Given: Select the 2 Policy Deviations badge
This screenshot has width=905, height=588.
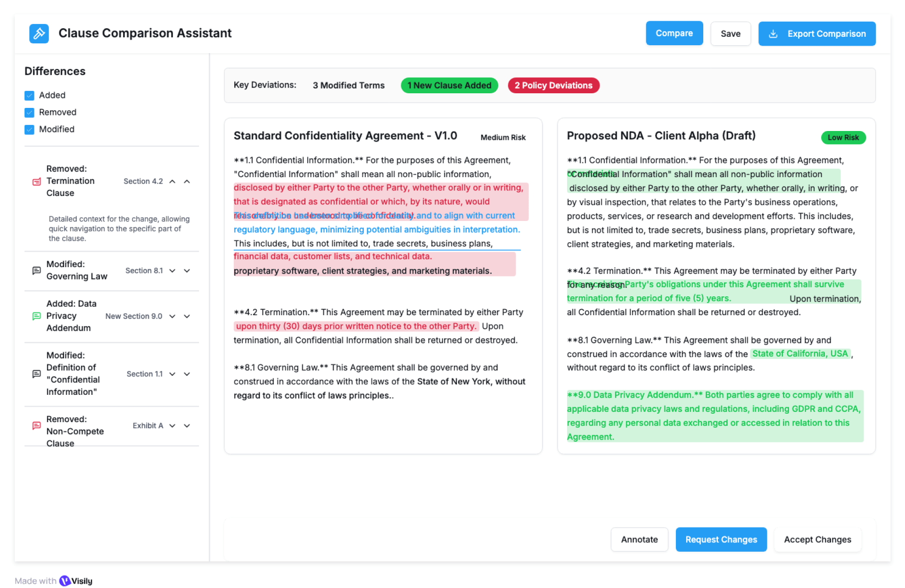Looking at the screenshot, I should [553, 85].
